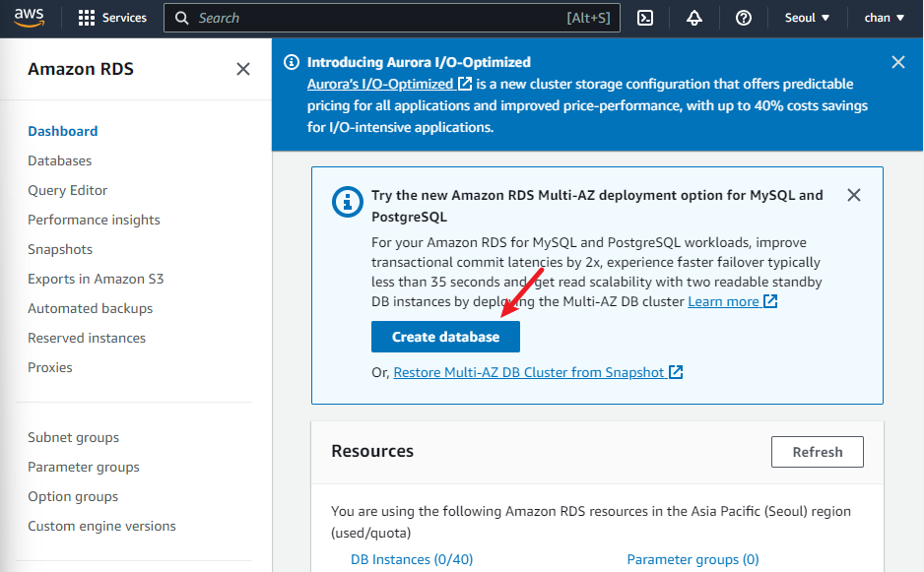Dismiss the Aurora I/O-Optimized banner

coord(897,62)
